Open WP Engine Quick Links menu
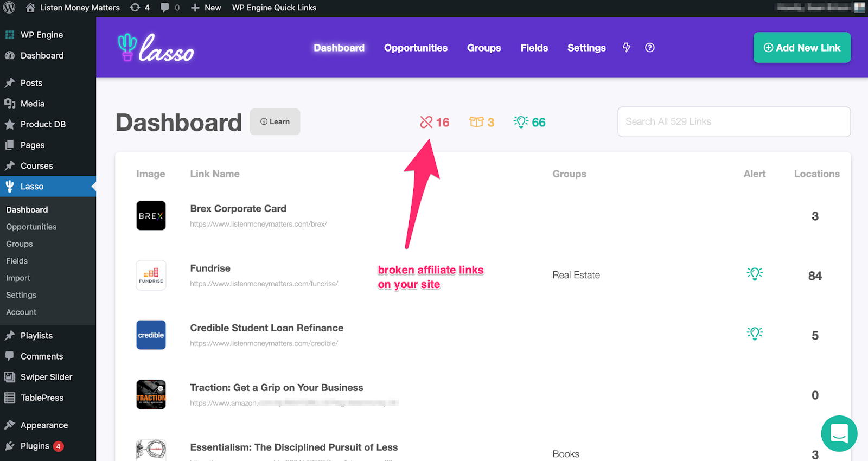868x461 pixels. 274,8
